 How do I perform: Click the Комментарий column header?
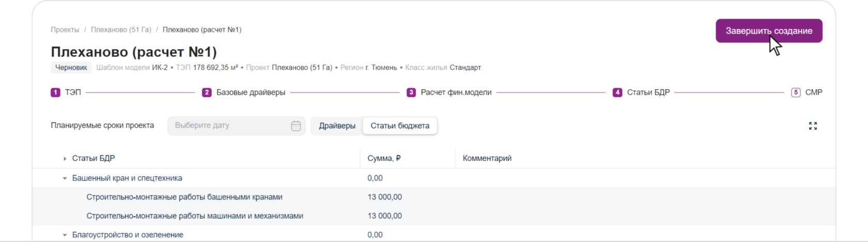tap(487, 158)
